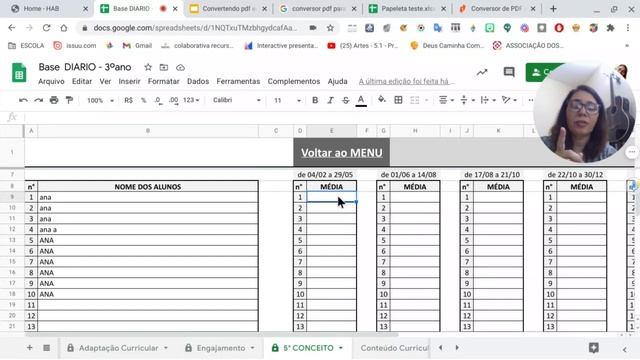Screen dimensions: 640x360
Task: Open the 123 number format dropdown
Action: [191, 100]
